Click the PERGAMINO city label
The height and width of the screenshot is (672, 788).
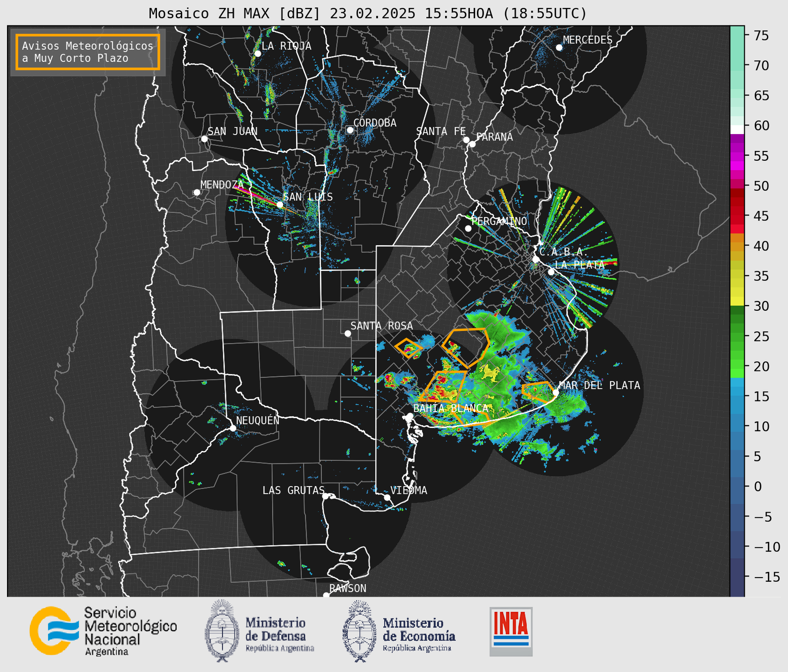(499, 221)
